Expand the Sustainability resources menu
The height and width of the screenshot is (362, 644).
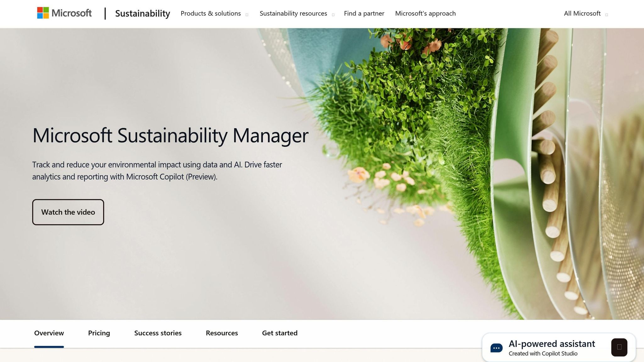pyautogui.click(x=297, y=14)
